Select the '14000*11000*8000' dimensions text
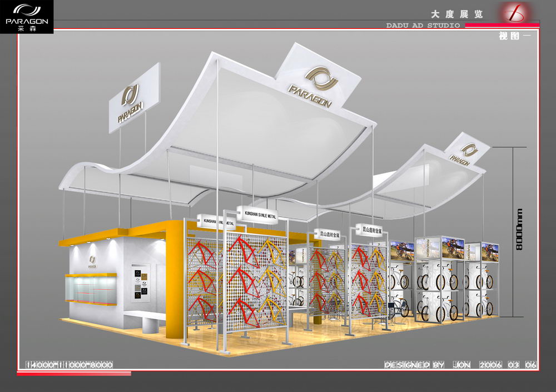This screenshot has height=392, width=556. pos(69,365)
